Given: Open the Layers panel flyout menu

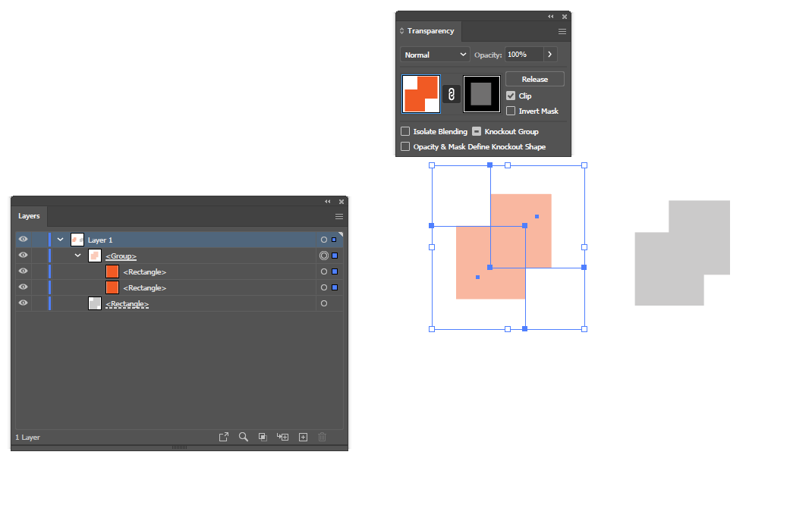Looking at the screenshot, I should tap(338, 216).
